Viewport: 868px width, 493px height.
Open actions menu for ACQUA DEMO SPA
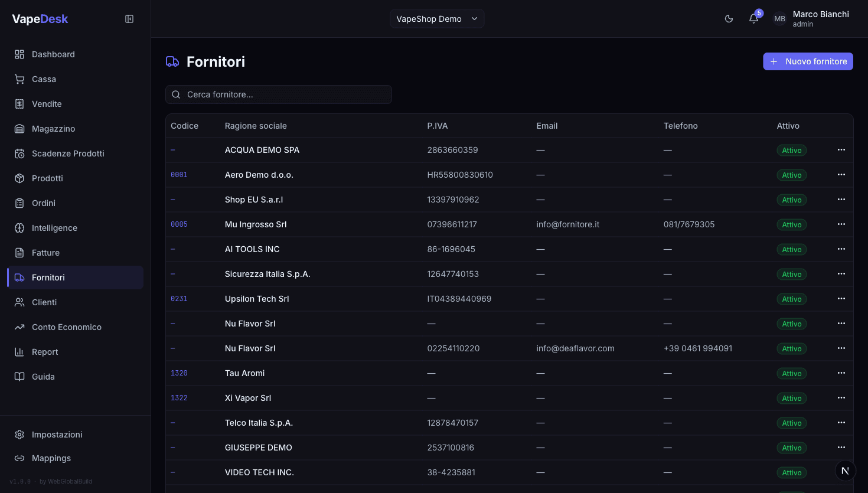click(841, 150)
